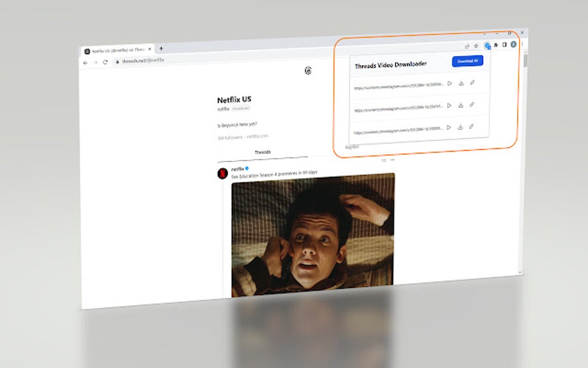Image resolution: width=588 pixels, height=368 pixels.
Task: Open the Chrome profile avatar
Action: point(514,44)
